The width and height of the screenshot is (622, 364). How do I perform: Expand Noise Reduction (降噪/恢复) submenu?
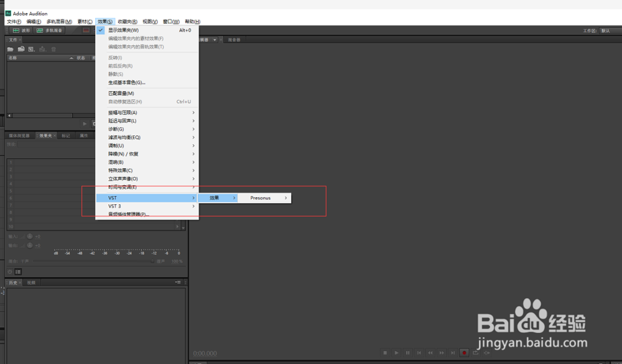(147, 154)
